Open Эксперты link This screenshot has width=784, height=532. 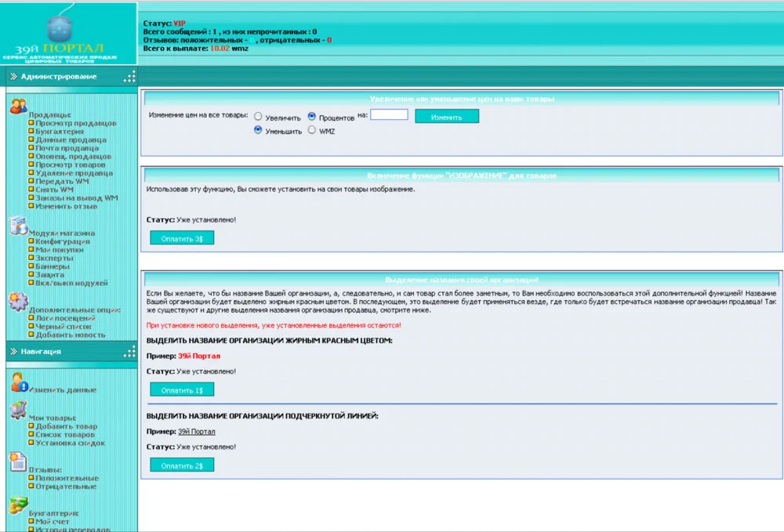pyautogui.click(x=55, y=259)
